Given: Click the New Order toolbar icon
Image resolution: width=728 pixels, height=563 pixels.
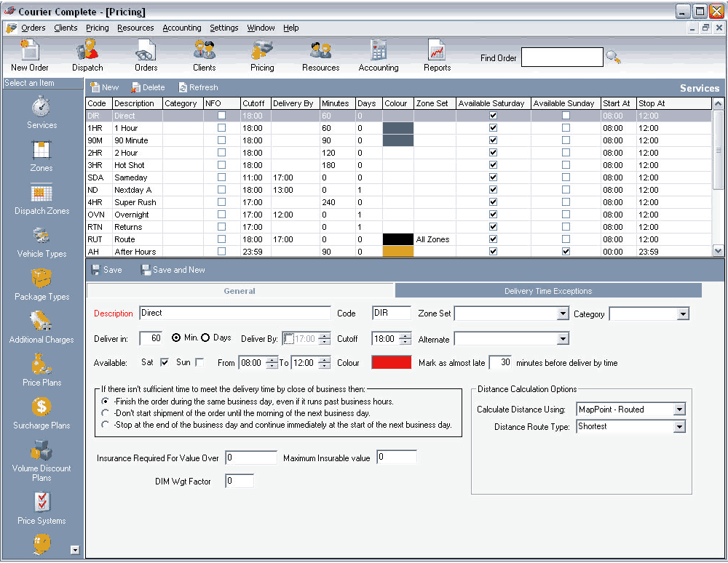Looking at the screenshot, I should point(30,55).
